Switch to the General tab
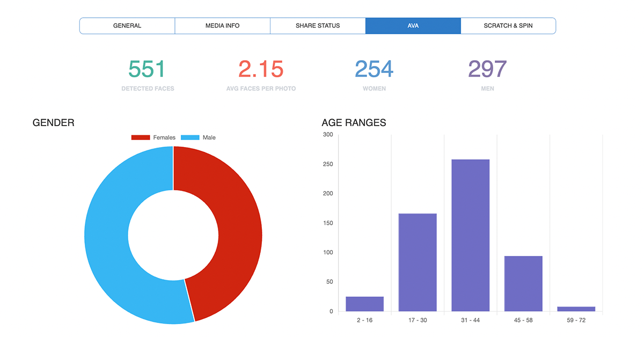 pyautogui.click(x=127, y=26)
